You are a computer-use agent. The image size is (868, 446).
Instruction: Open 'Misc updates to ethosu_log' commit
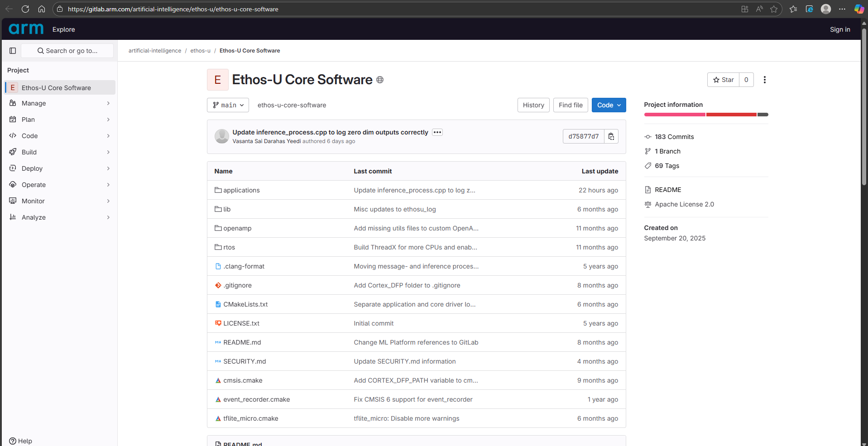(395, 209)
